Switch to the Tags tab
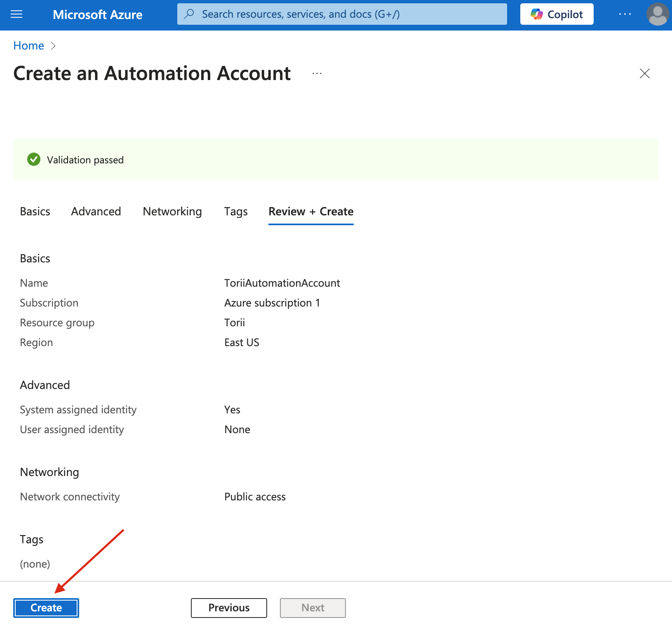 click(236, 212)
